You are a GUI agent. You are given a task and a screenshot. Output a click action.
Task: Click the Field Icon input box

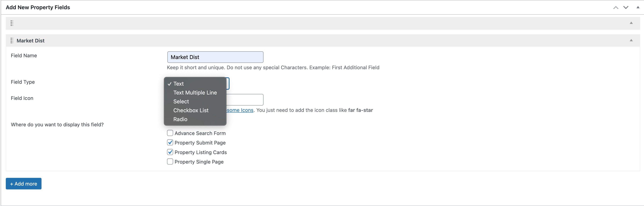click(x=245, y=100)
